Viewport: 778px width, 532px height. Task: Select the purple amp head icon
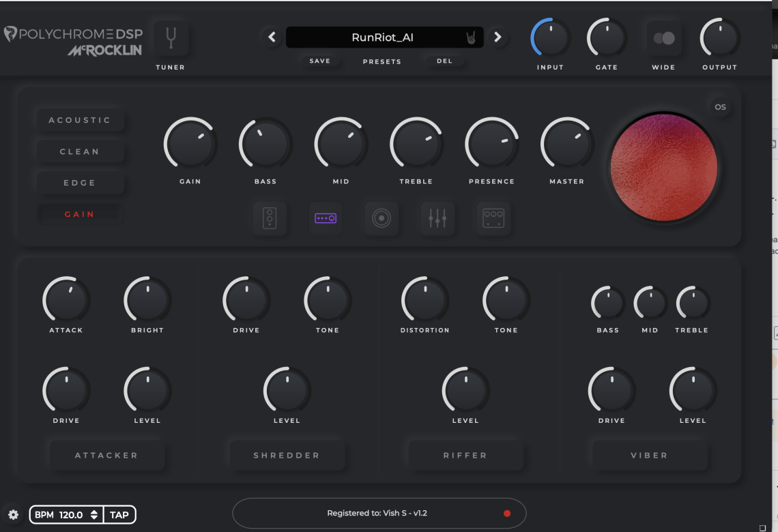[326, 218]
